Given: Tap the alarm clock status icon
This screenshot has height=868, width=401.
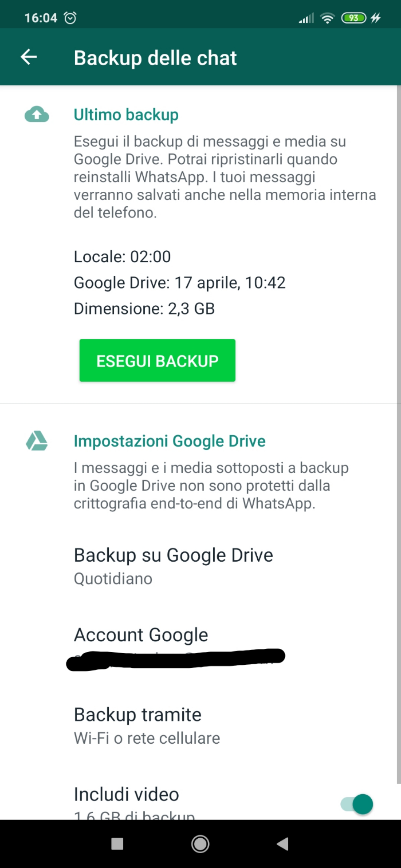Looking at the screenshot, I should 70,17.
